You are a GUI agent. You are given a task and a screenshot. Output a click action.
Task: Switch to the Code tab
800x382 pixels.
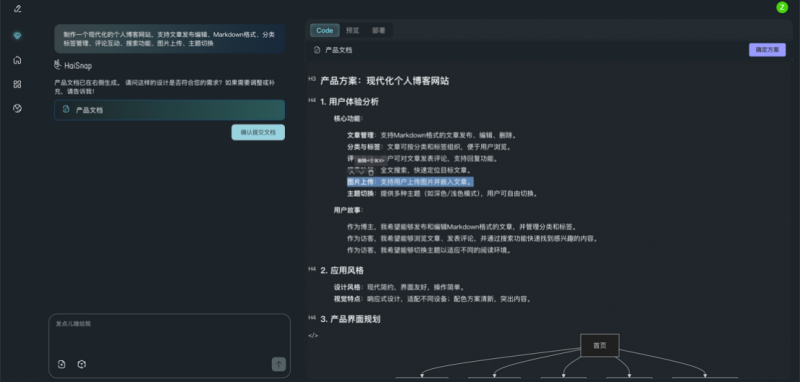click(324, 31)
